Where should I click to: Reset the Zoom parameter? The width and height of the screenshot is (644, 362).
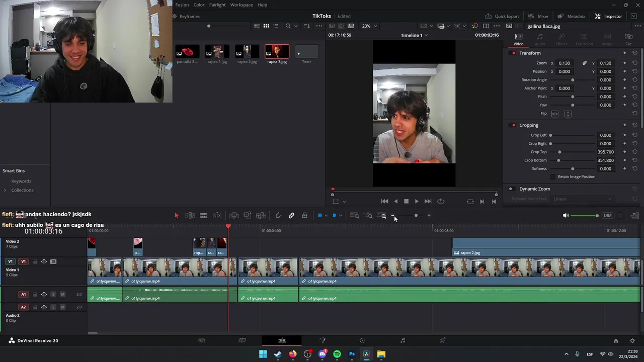tap(635, 63)
